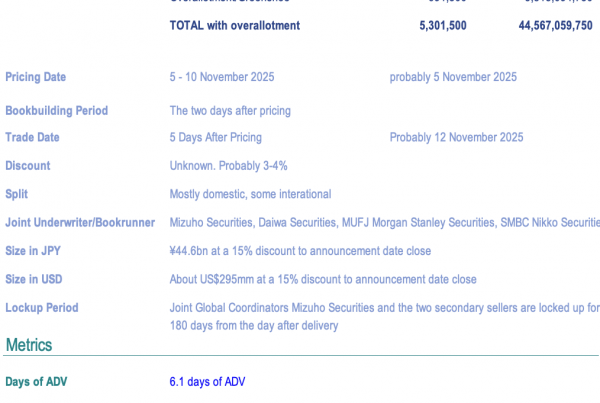The width and height of the screenshot is (600, 403).
Task: Click the Probably 12 November 2025 note
Action: 456,138
